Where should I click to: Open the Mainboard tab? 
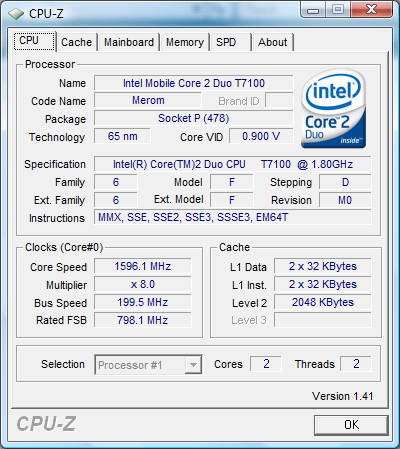tap(129, 42)
